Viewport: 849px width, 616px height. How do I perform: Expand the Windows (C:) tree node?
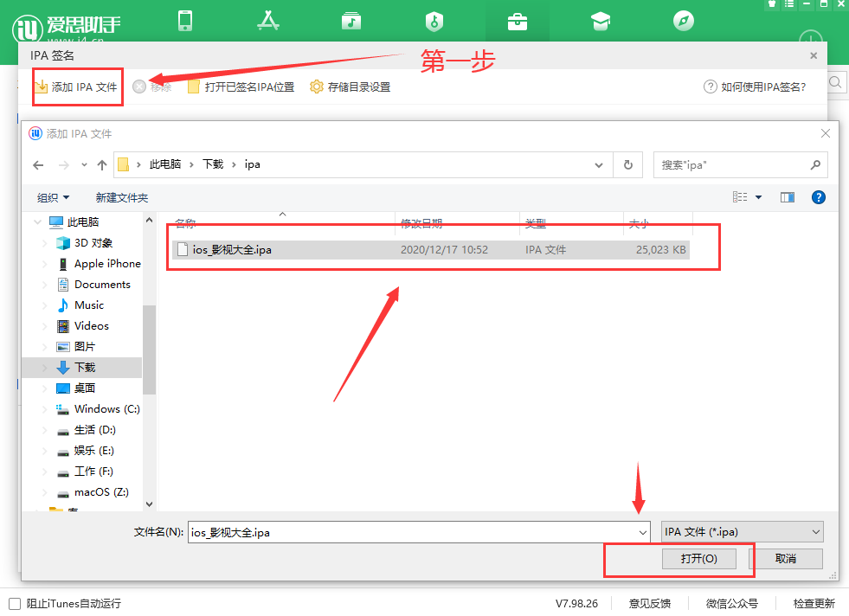point(45,409)
